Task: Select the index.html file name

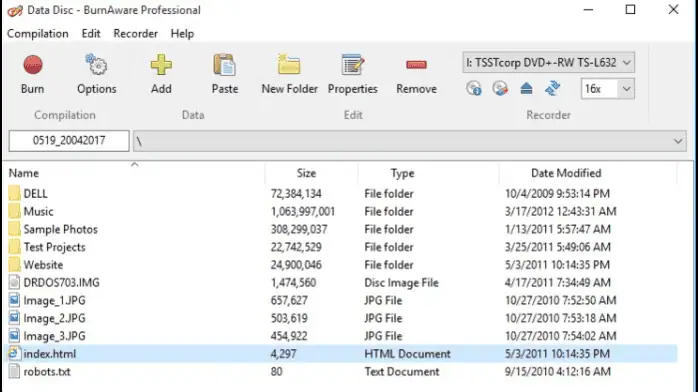Action: 50,354
